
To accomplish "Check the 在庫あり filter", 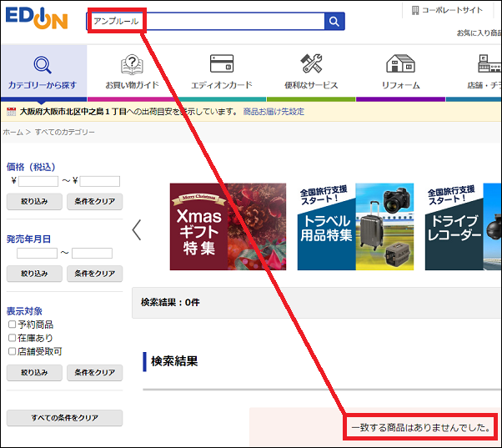I will point(12,338).
